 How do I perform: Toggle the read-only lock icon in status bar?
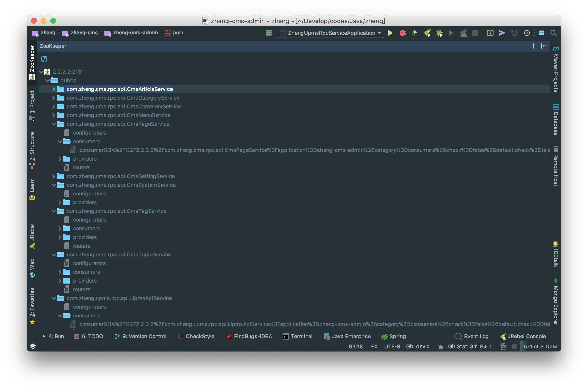coord(440,347)
